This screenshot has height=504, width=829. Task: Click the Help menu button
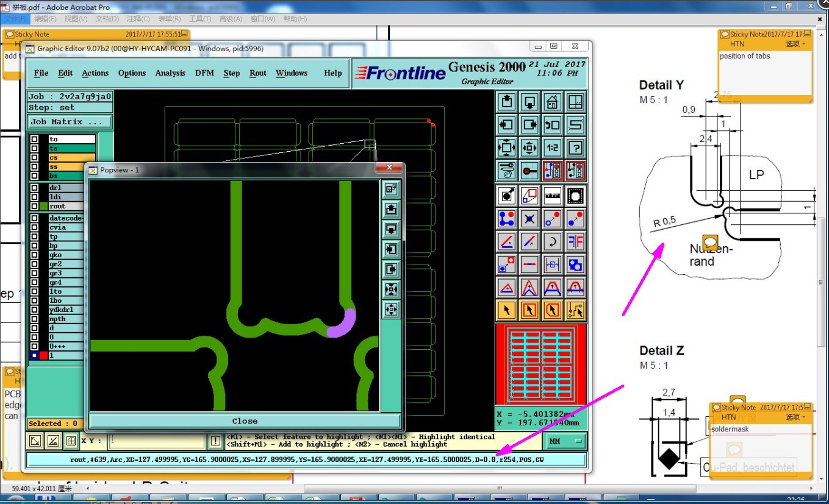pyautogui.click(x=333, y=73)
